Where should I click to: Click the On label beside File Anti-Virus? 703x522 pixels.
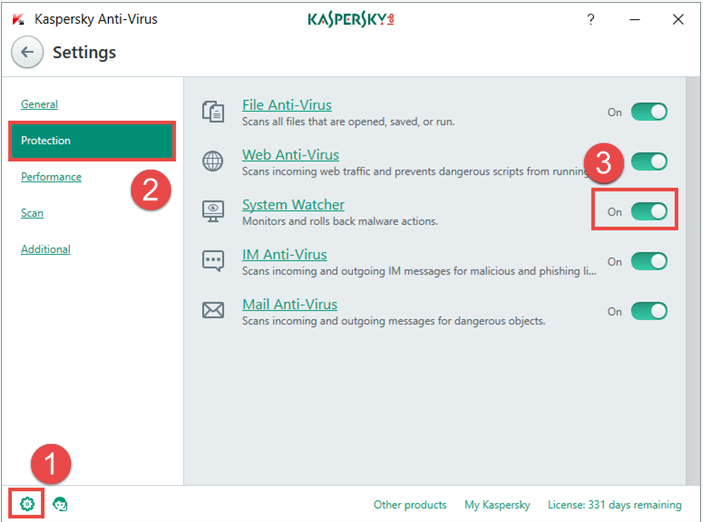point(615,112)
